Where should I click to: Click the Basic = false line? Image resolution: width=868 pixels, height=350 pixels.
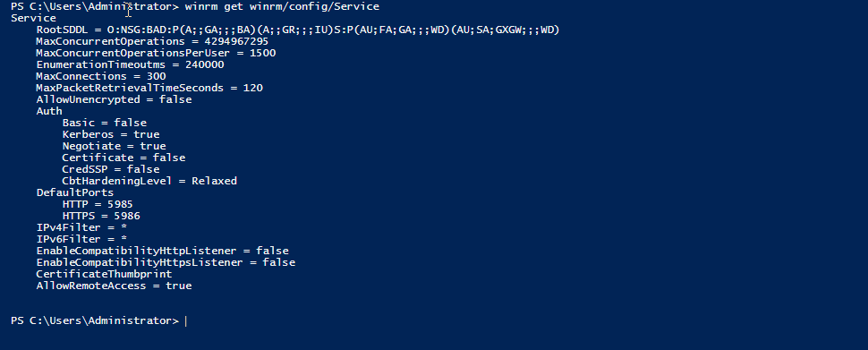[x=105, y=123]
